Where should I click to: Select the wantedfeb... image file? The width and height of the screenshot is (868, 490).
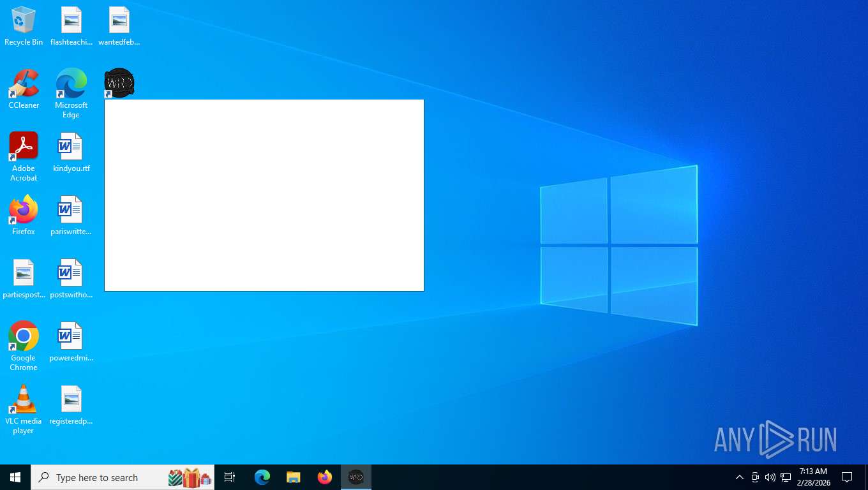pos(119,26)
